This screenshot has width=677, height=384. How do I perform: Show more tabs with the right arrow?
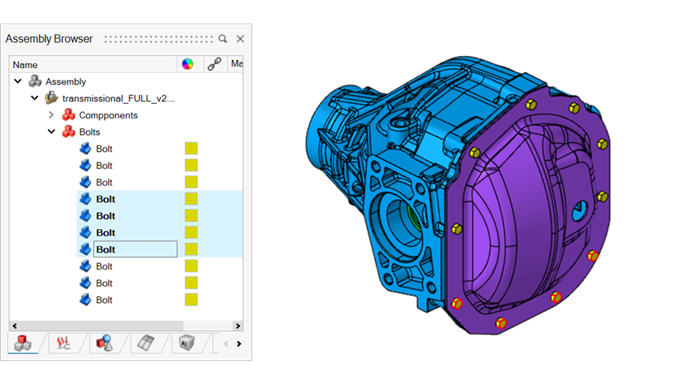coord(239,344)
